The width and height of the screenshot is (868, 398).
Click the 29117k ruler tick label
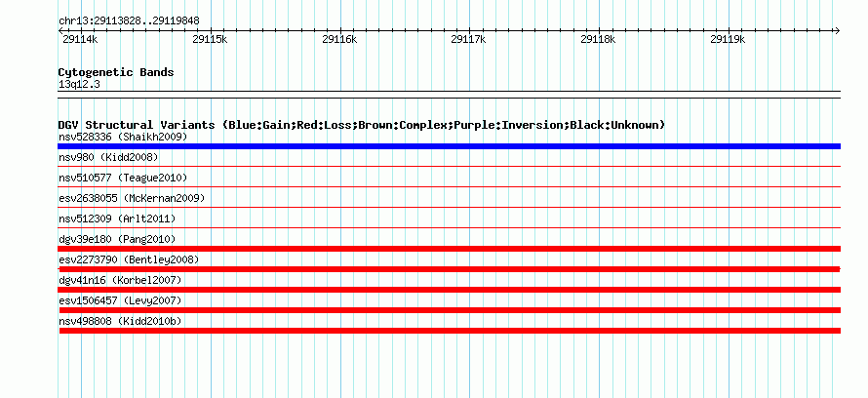(x=468, y=39)
